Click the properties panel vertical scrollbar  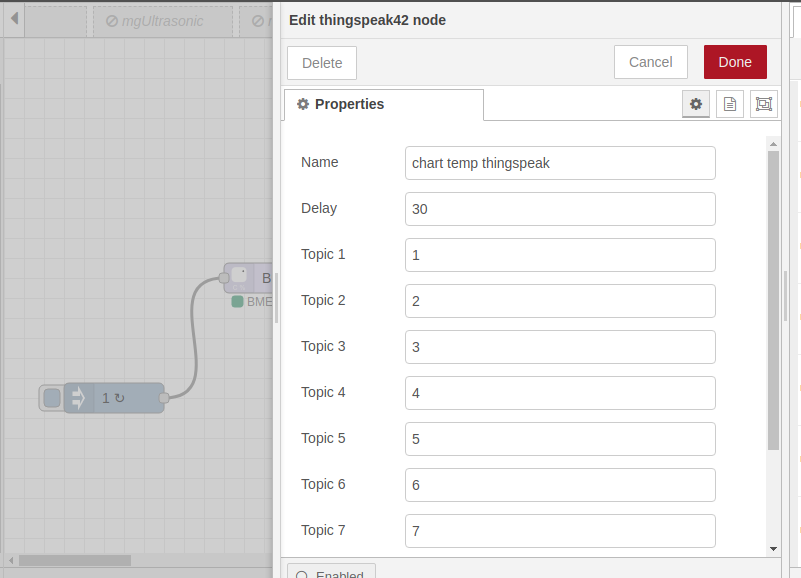click(x=773, y=300)
